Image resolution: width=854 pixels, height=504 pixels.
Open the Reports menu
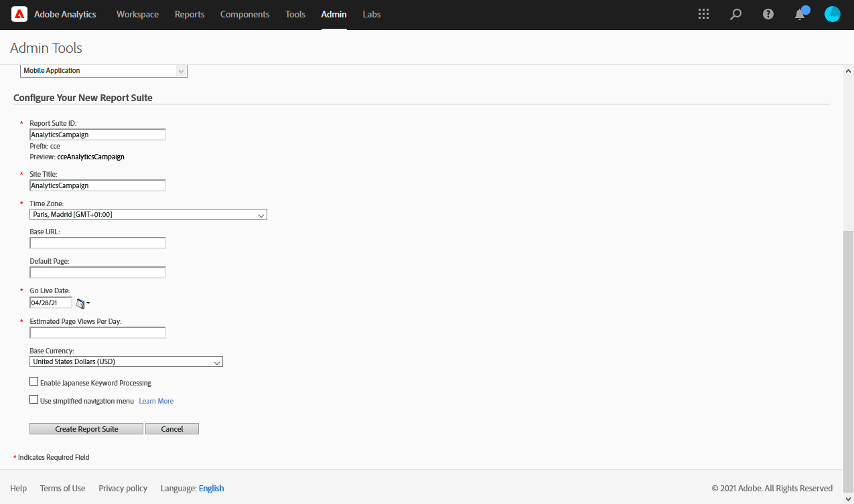[x=190, y=14]
